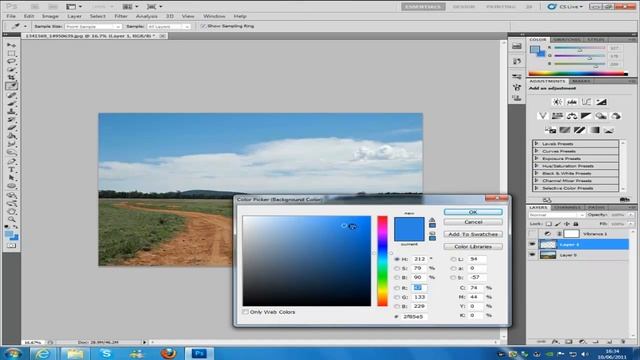Open Sample All Layers dropdown
This screenshot has height=360, width=640.
pyautogui.click(x=168, y=27)
